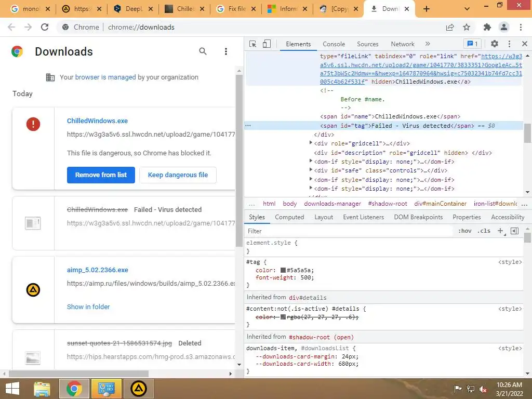Open the Extensions puzzle icon
532x399 pixels.
click(x=487, y=27)
